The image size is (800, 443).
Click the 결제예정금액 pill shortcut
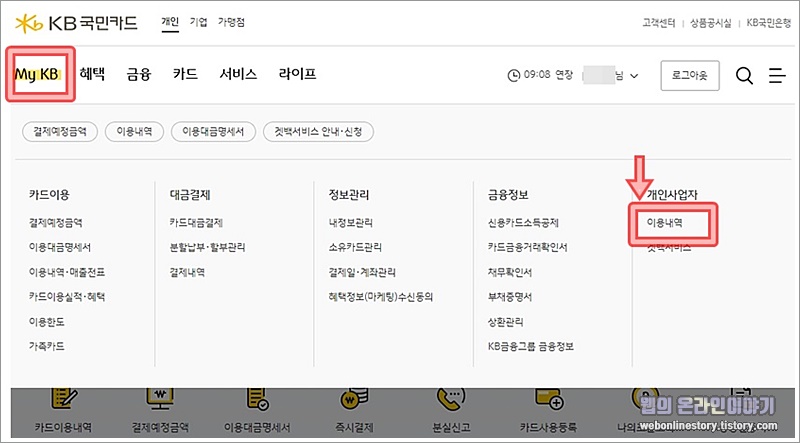[x=60, y=132]
